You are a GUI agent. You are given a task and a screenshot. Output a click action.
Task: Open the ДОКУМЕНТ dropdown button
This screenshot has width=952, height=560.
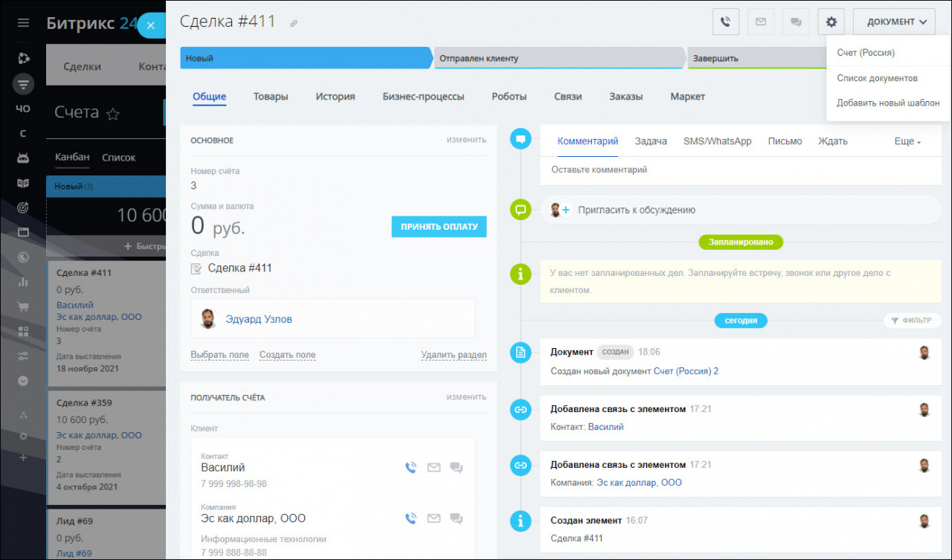coord(894,22)
